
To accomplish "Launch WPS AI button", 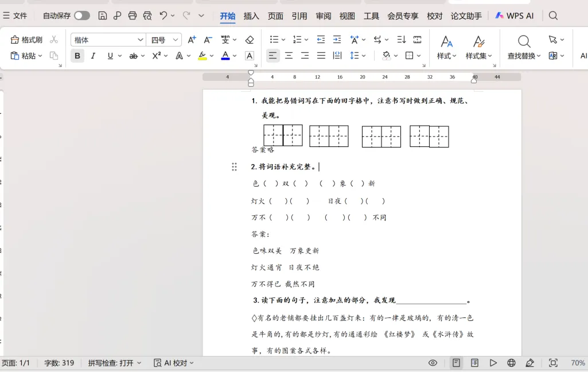I will pyautogui.click(x=515, y=15).
